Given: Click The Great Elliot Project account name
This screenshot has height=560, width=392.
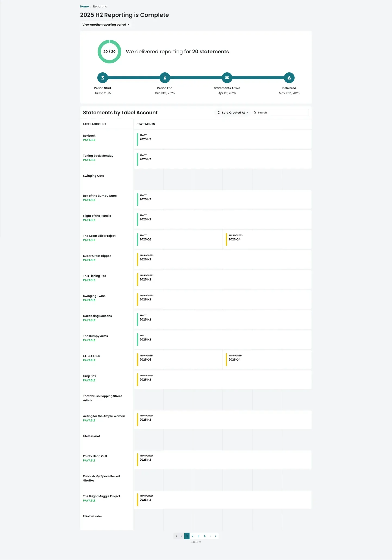Looking at the screenshot, I should point(99,236).
